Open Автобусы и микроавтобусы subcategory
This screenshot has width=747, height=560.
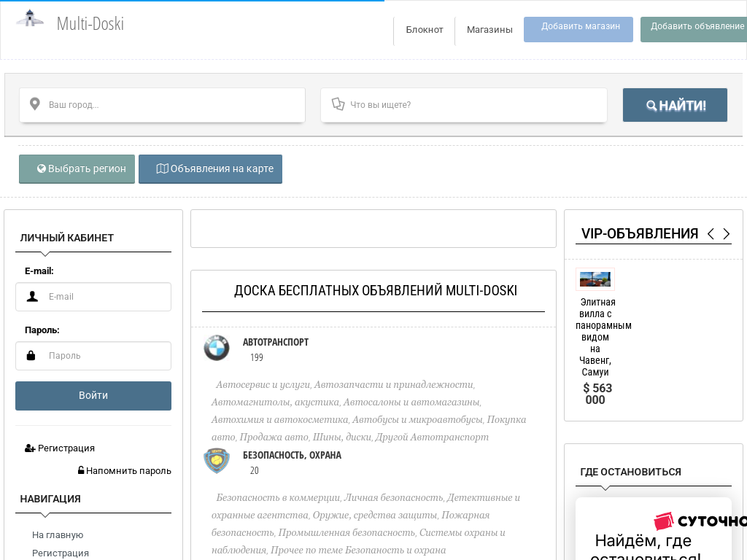point(417,419)
